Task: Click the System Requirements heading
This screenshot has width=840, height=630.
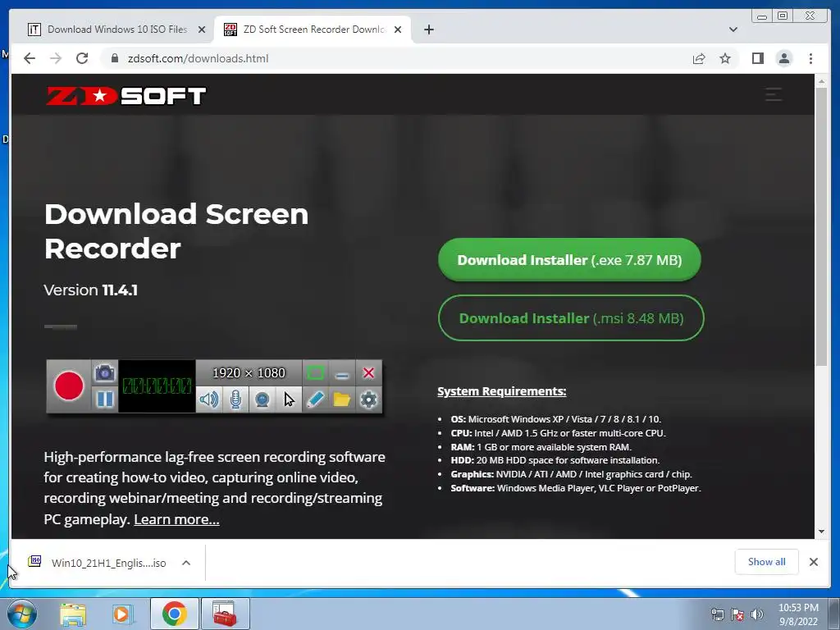Action: 501,391
